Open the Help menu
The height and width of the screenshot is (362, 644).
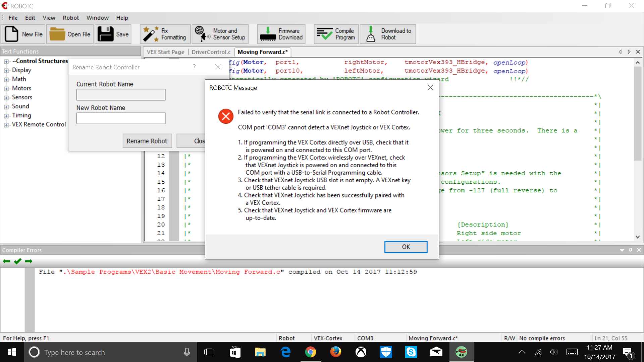click(x=122, y=18)
